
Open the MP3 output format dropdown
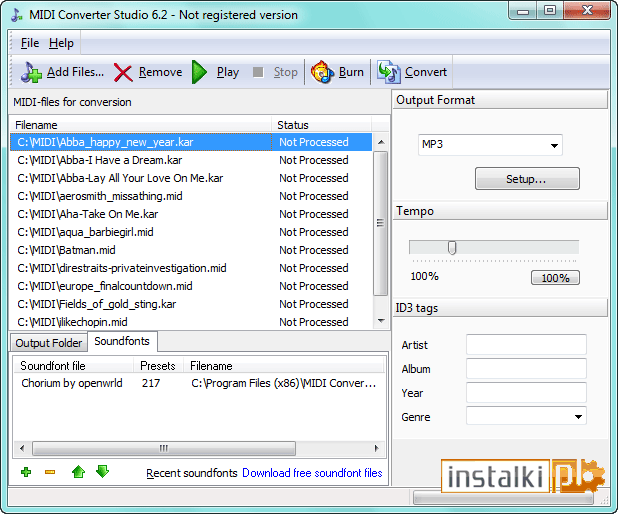coord(554,145)
